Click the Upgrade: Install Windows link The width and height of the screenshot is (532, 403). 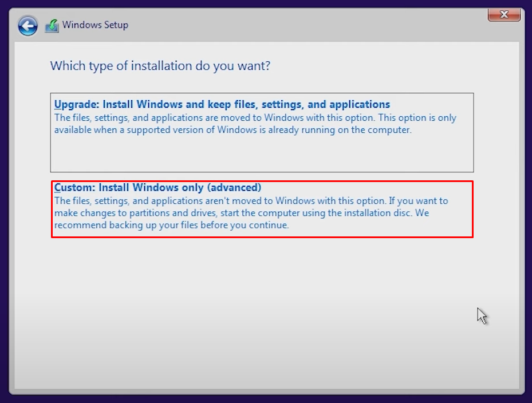pos(221,104)
